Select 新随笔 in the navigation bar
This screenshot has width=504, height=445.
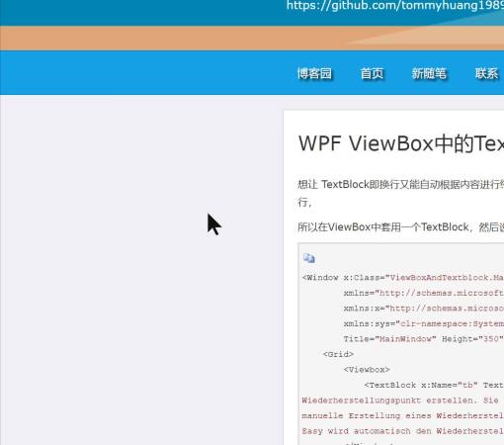(429, 73)
